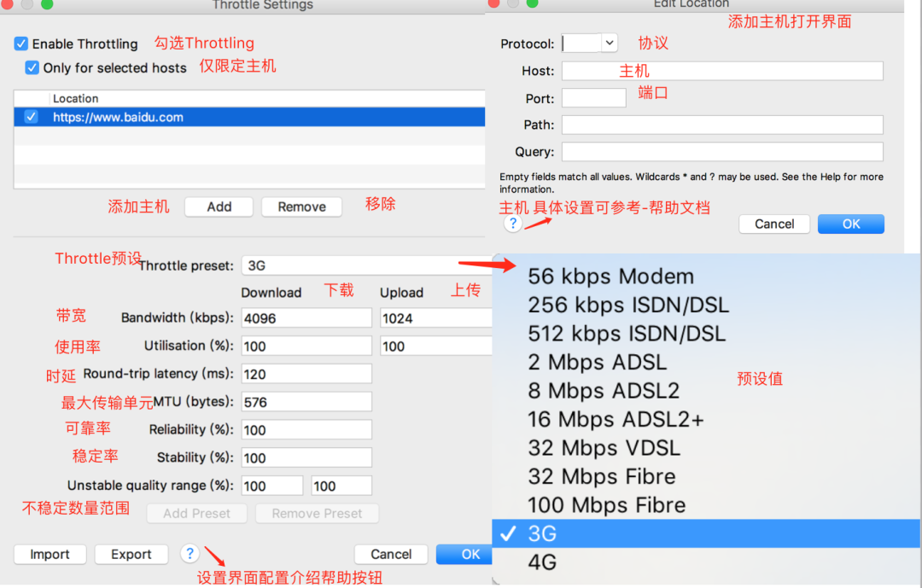Click the Import button

pos(50,554)
